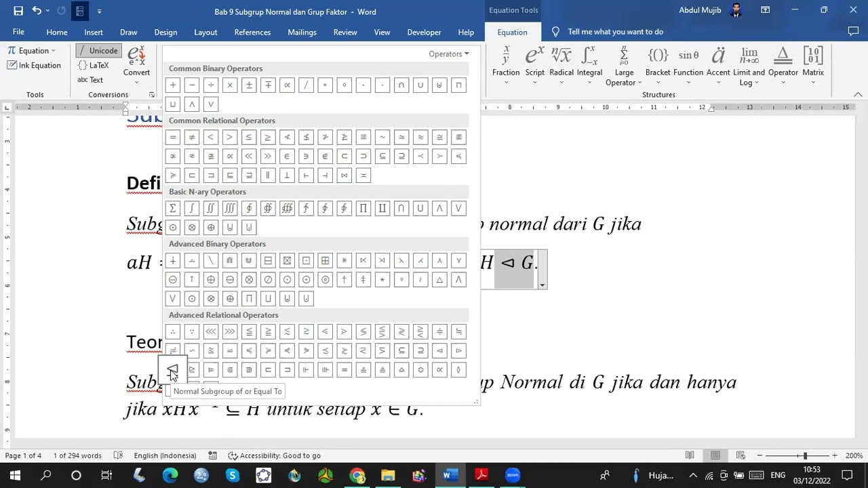Insert the very much less than ⋘ symbol
The image size is (868, 488).
coord(211,331)
